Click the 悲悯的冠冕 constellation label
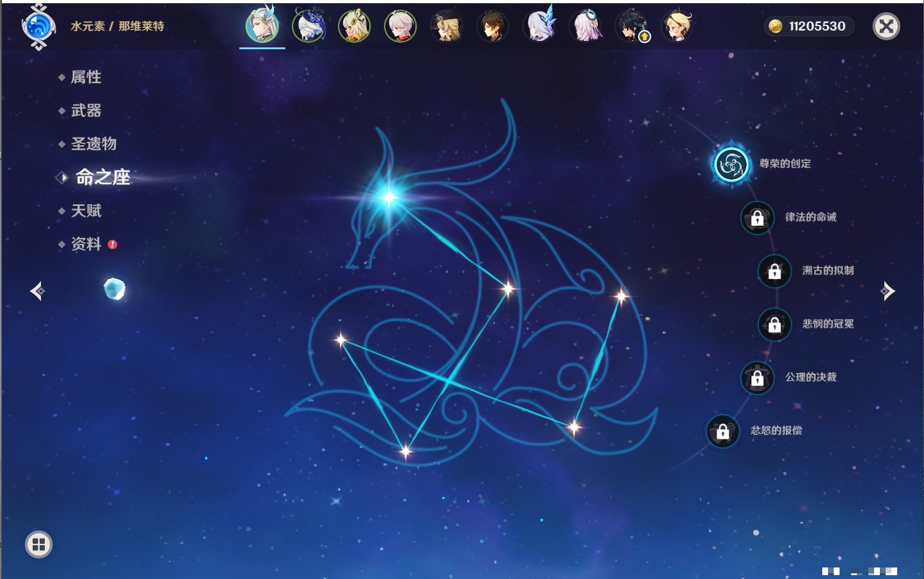 tap(828, 324)
